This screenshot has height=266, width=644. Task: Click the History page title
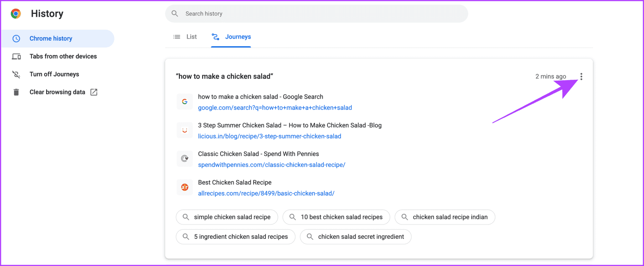pyautogui.click(x=47, y=14)
